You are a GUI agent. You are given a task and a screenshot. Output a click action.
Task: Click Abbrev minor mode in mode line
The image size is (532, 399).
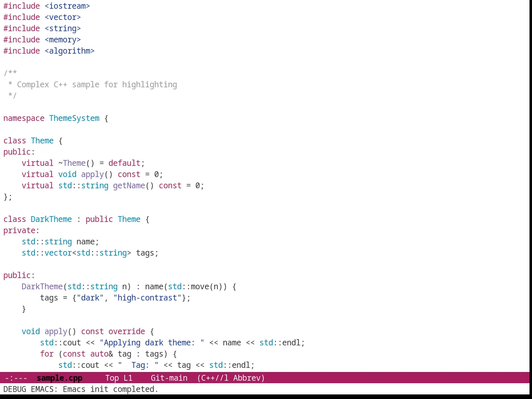tap(249, 378)
